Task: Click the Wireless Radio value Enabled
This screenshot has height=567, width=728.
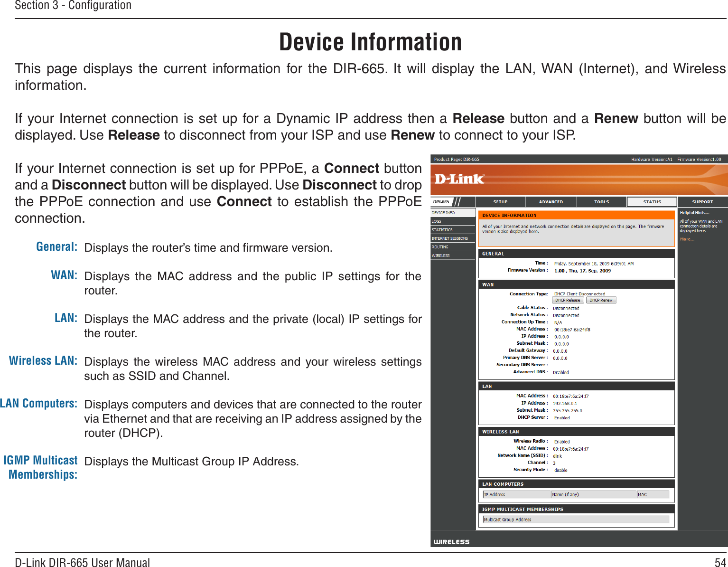Action: click(x=562, y=442)
